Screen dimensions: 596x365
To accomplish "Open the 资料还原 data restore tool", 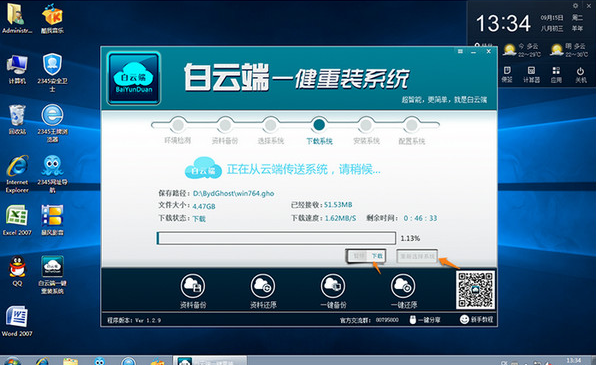I will [263, 291].
